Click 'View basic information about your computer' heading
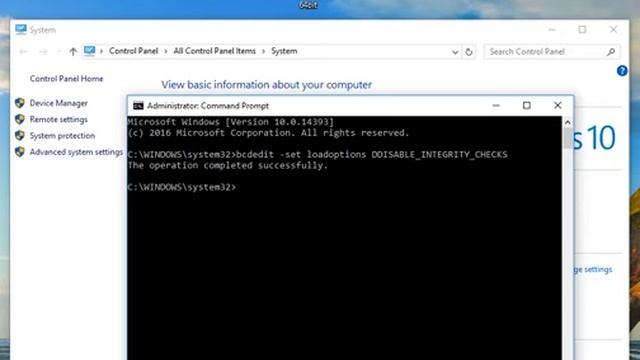 pos(267,85)
